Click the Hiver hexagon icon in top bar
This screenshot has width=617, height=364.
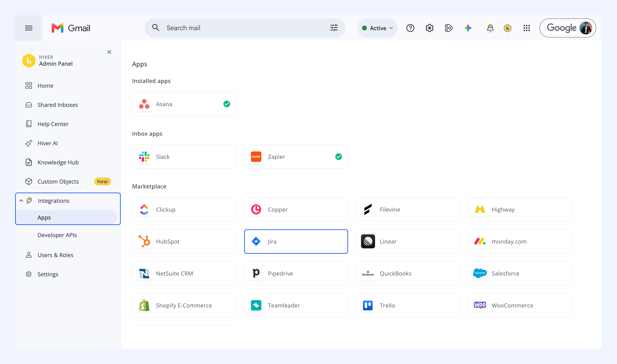[507, 28]
